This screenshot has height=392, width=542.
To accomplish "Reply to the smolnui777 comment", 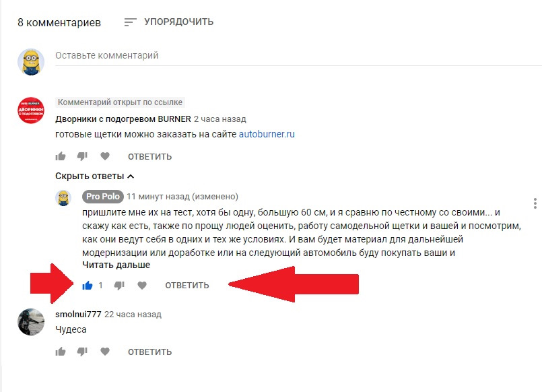I will [149, 352].
